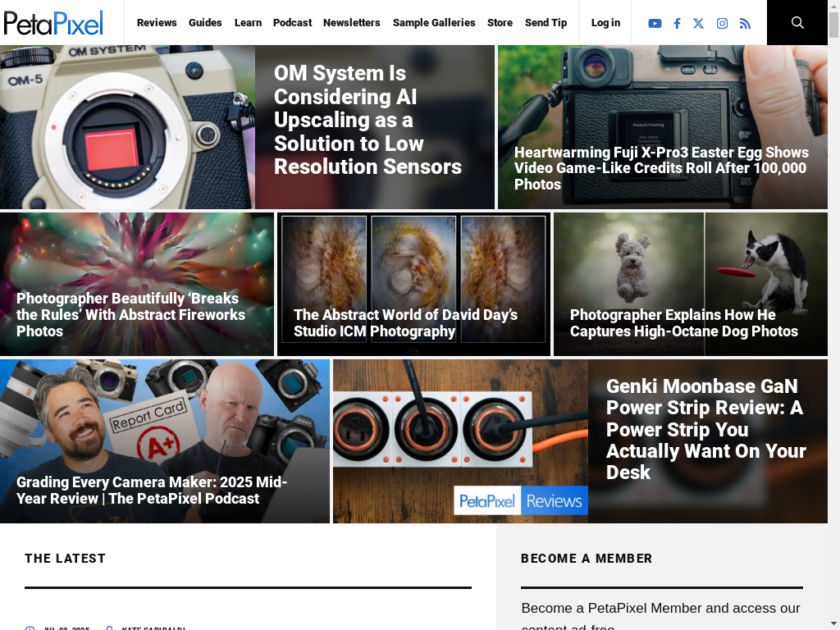Click the "BECOME A MEMBER" heading

tap(587, 558)
